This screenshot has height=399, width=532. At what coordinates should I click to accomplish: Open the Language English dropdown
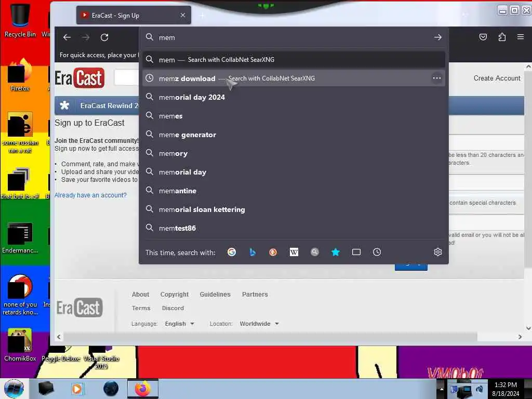[x=179, y=324]
